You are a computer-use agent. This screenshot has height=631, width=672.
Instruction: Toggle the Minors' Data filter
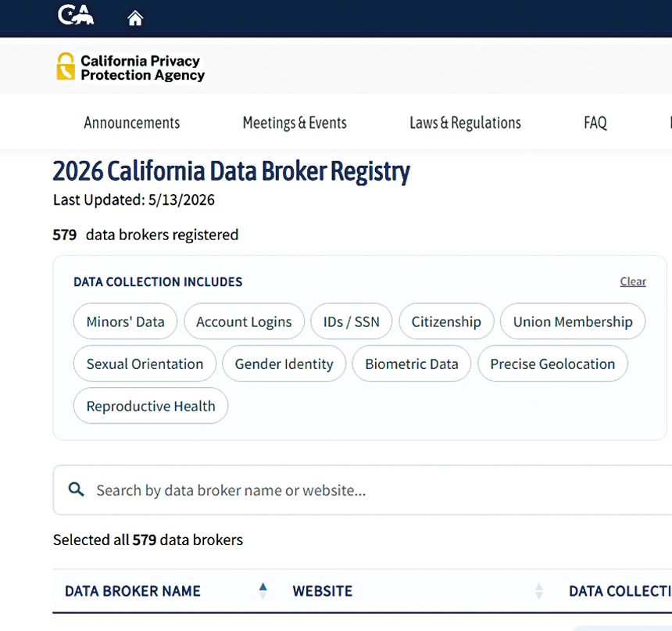[x=125, y=321]
